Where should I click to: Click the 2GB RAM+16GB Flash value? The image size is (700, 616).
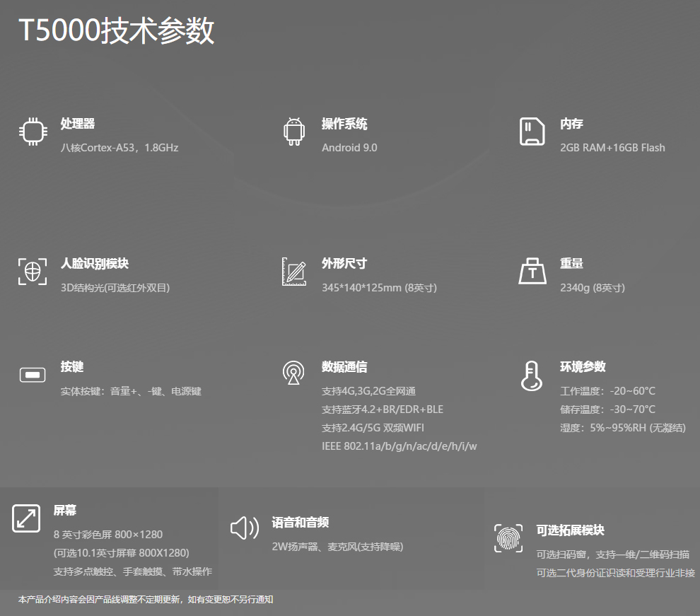tap(612, 148)
